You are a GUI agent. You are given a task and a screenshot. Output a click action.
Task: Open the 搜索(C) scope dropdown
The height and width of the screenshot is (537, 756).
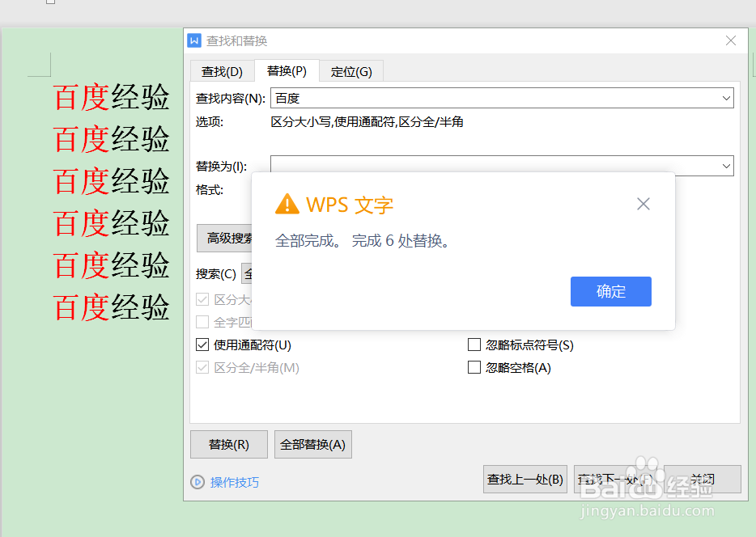coord(247,273)
